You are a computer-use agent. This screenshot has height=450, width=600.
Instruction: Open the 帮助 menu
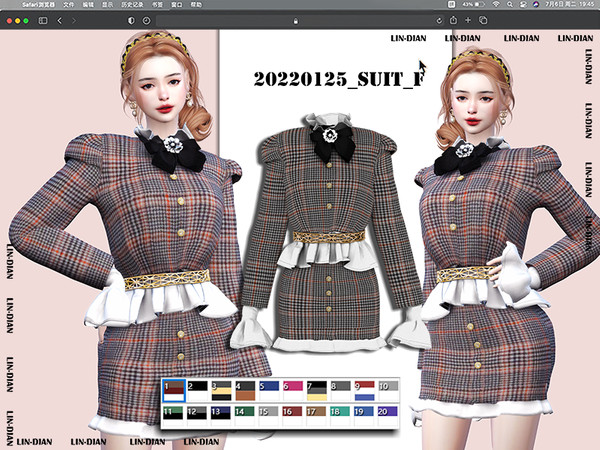[x=196, y=5]
